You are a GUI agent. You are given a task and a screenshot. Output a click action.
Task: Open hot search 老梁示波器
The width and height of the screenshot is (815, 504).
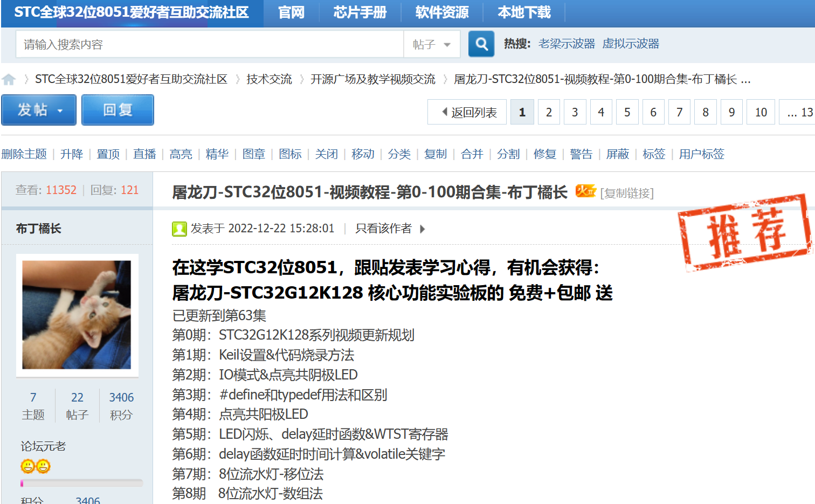pyautogui.click(x=567, y=44)
